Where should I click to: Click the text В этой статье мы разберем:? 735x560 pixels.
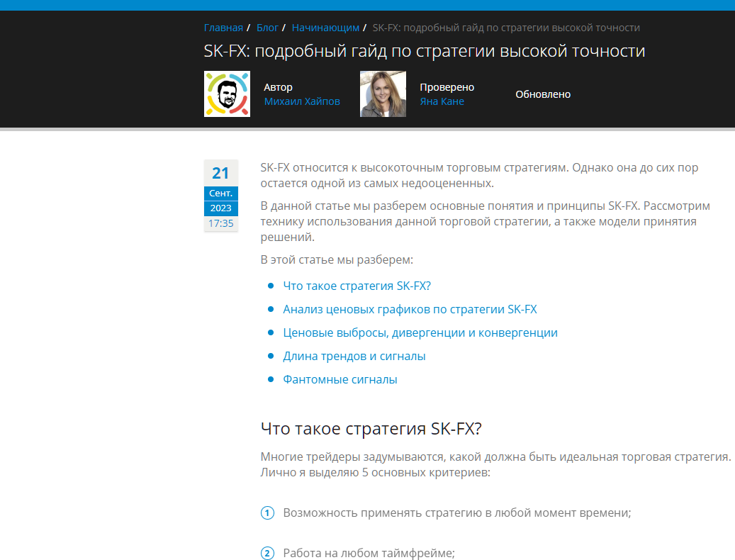pyautogui.click(x=337, y=259)
